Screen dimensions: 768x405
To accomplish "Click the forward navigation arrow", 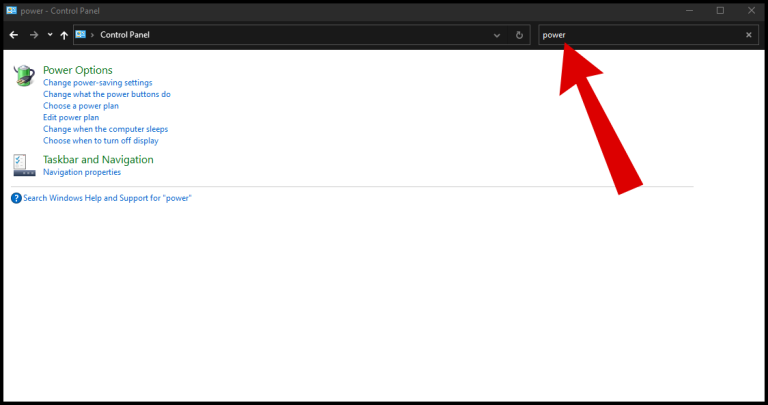I will pos(34,35).
